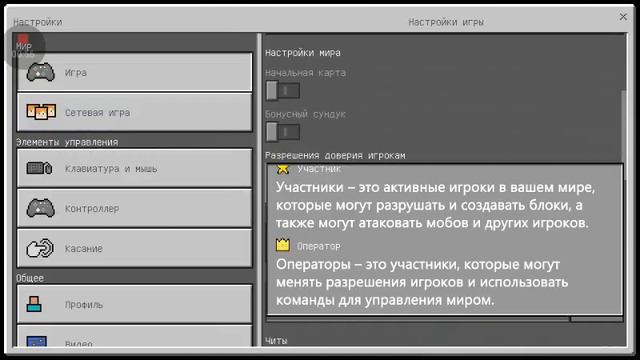
Task: Open the Игра settings tab
Action: pyautogui.click(x=135, y=72)
